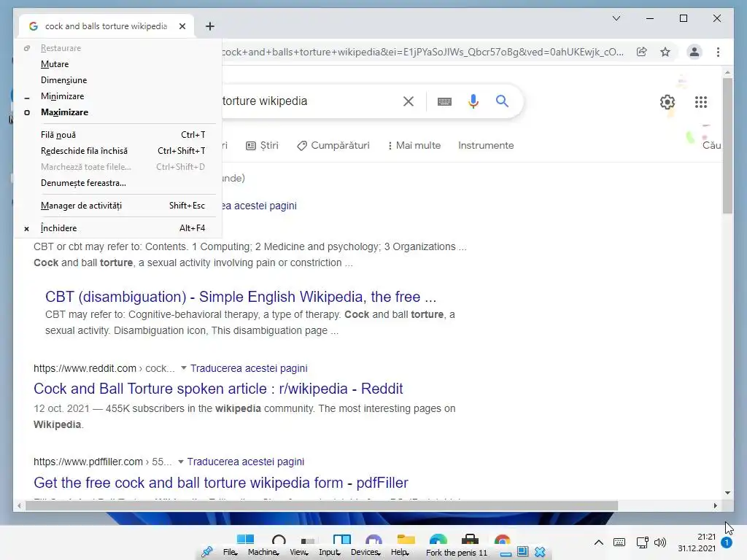The width and height of the screenshot is (747, 560).
Task: Open the clock showing 21:21 31.12.2021
Action: (697, 542)
